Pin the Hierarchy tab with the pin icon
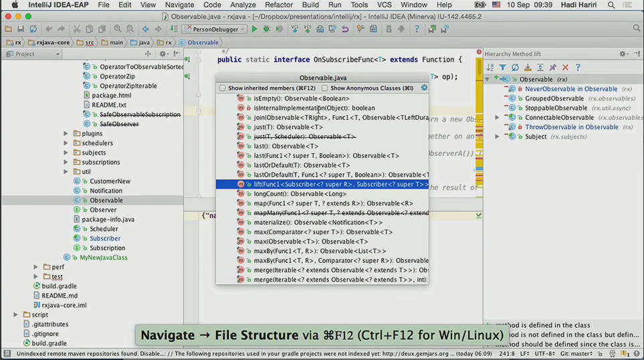Screen dimensions: 644x360 553,68
